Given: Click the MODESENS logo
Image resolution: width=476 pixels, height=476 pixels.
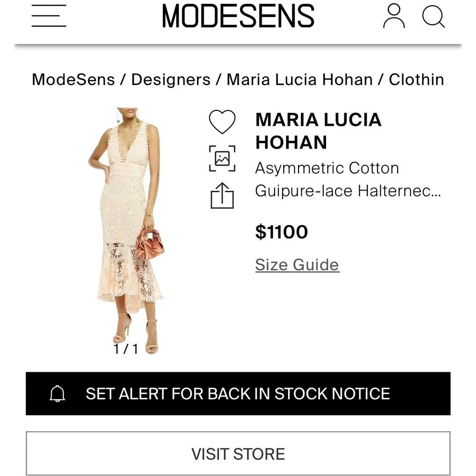Looking at the screenshot, I should [238, 15].
